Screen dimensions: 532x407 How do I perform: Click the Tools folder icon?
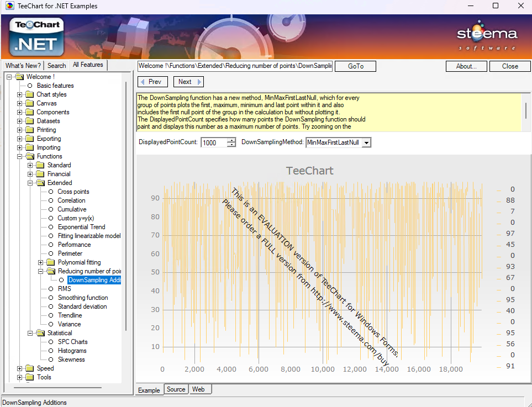click(x=30, y=377)
